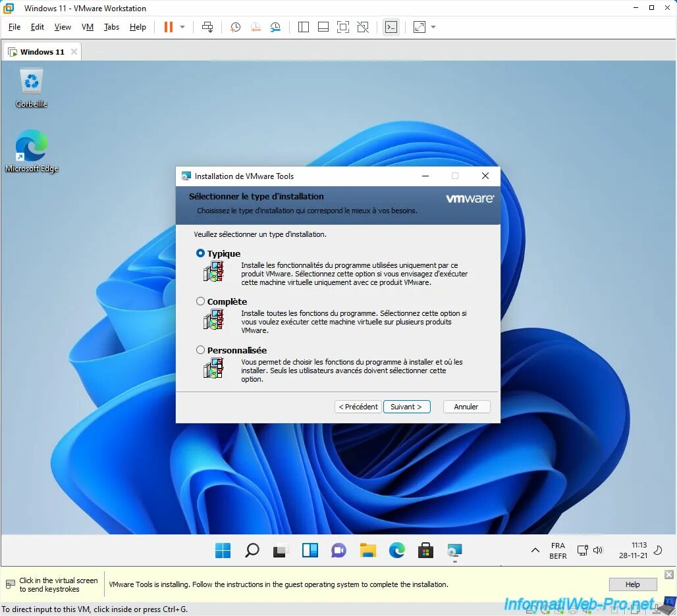This screenshot has width=677, height=616.
Task: Launch Microsoft Edge from the taskbar
Action: pos(397,550)
